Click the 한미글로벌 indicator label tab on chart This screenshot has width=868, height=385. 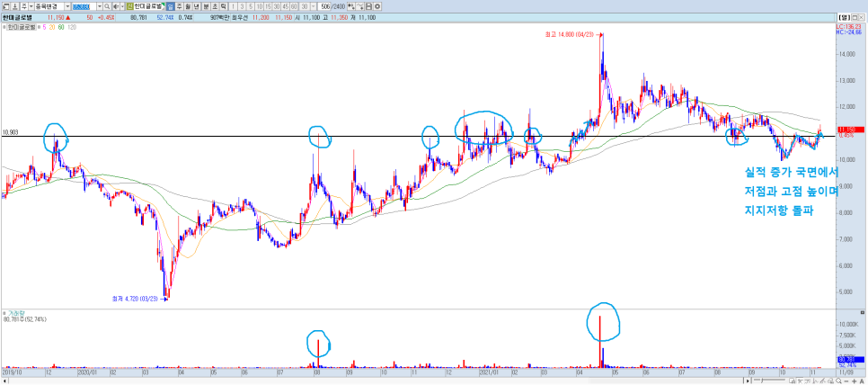[x=21, y=27]
